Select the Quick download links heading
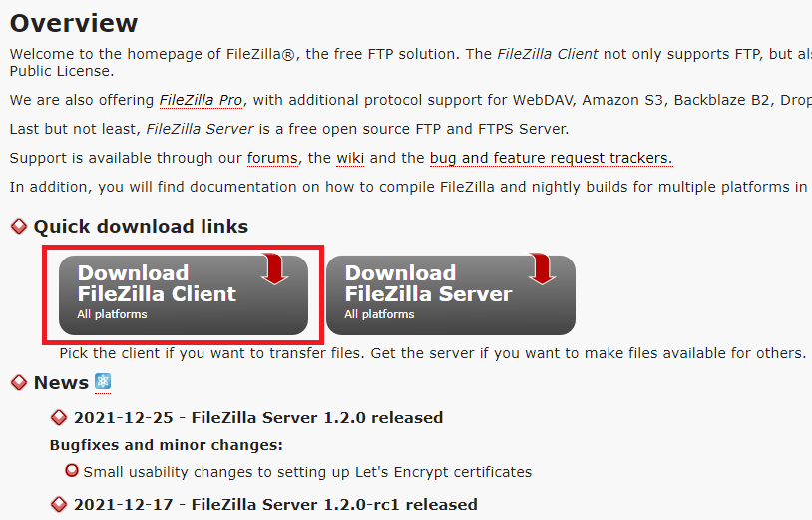This screenshot has width=812, height=520. point(141,227)
